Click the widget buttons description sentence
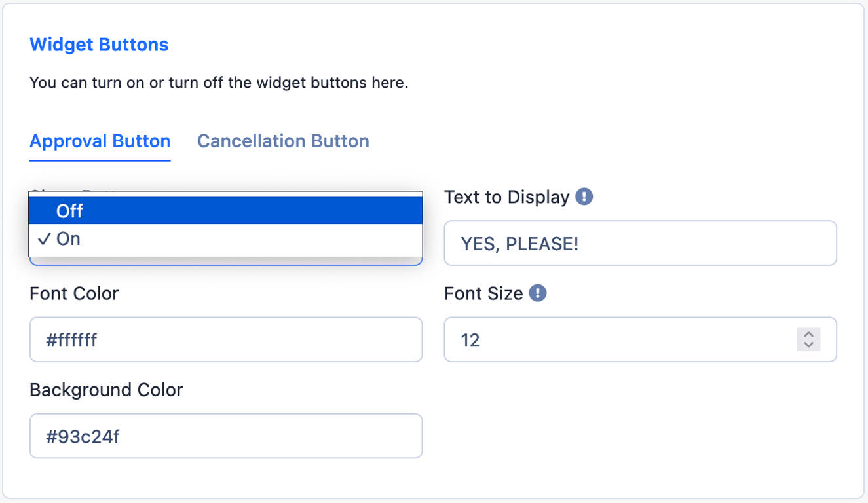The height and width of the screenshot is (503, 868). 219,83
